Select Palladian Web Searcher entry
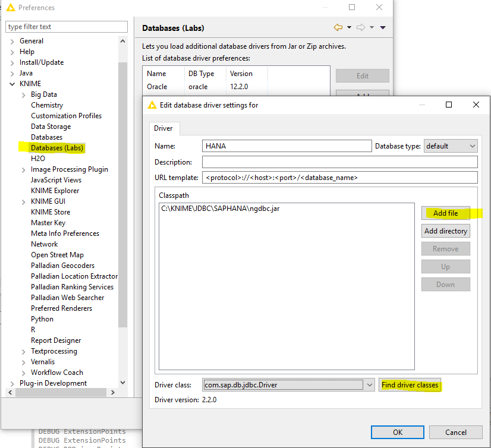 pos(68,298)
